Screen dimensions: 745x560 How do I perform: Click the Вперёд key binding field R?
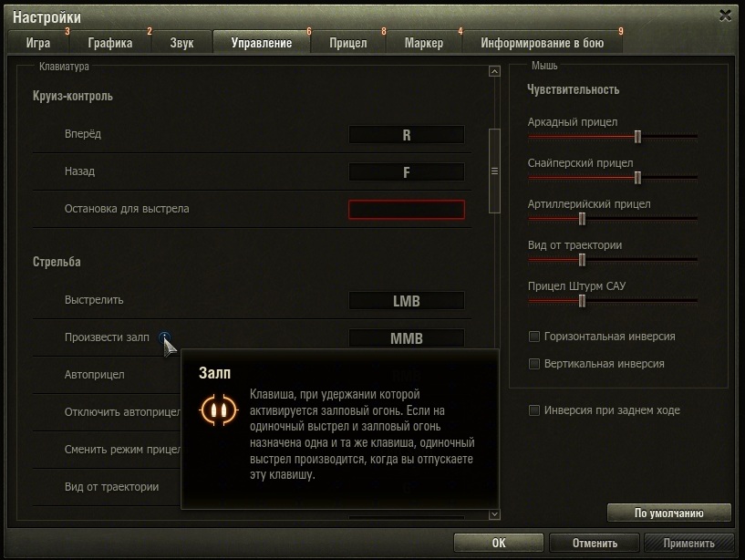pos(406,135)
